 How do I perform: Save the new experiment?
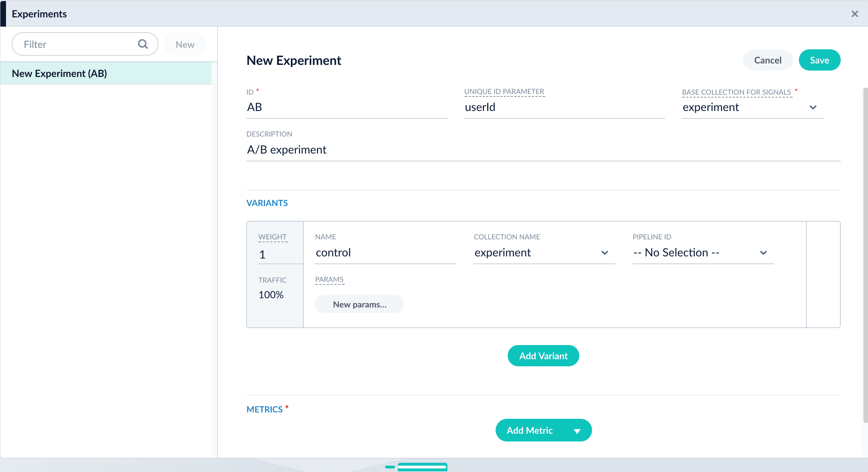(819, 60)
